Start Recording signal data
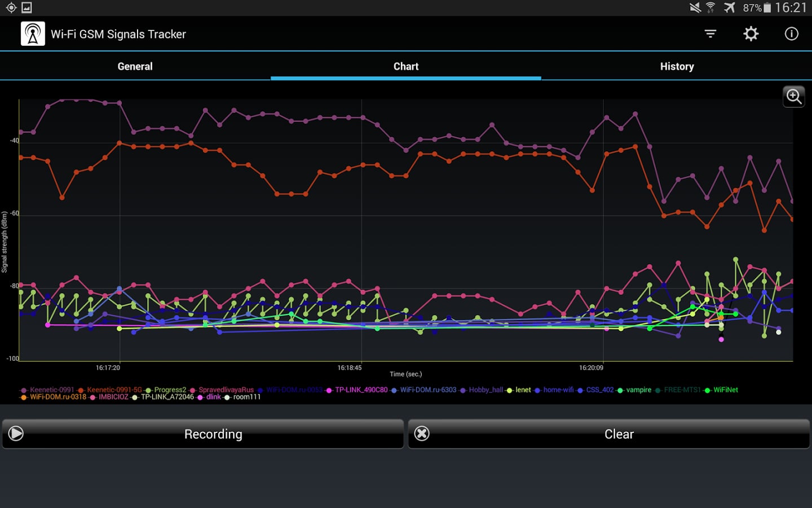812x508 pixels. (x=203, y=433)
